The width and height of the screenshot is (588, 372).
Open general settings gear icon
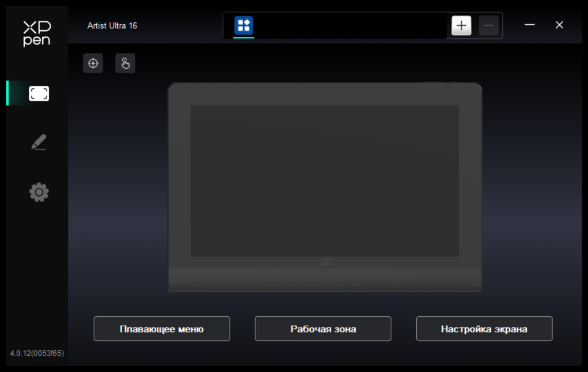pyautogui.click(x=39, y=192)
